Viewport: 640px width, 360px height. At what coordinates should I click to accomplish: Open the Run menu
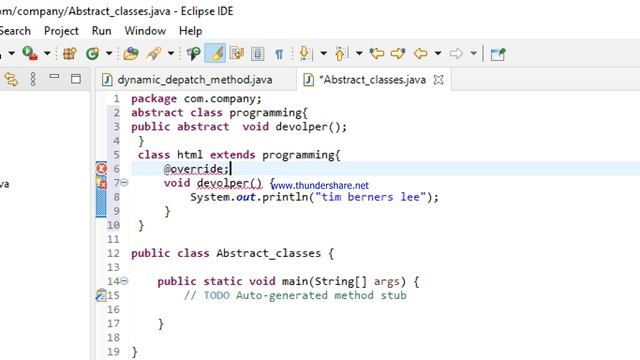point(102,31)
